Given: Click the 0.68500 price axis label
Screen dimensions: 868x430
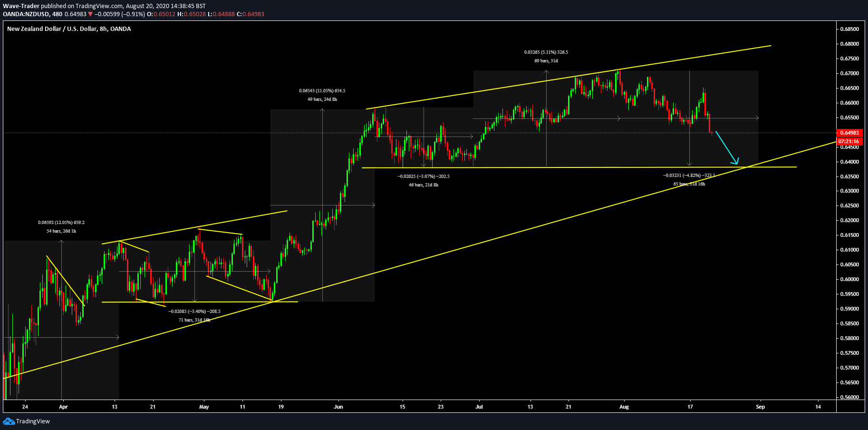Looking at the screenshot, I should pyautogui.click(x=849, y=29).
